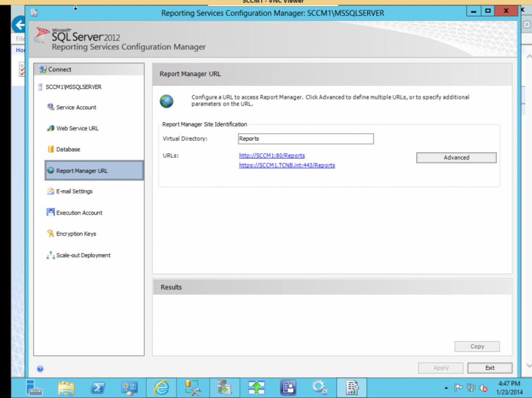Screen dimensions: 532x398
Task: Click the yellow Database cylinder icon
Action: click(x=50, y=149)
